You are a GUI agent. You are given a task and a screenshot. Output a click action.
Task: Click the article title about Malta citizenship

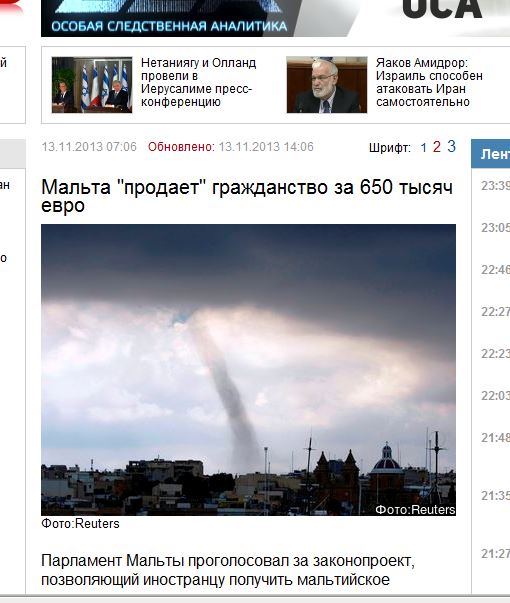(x=247, y=196)
